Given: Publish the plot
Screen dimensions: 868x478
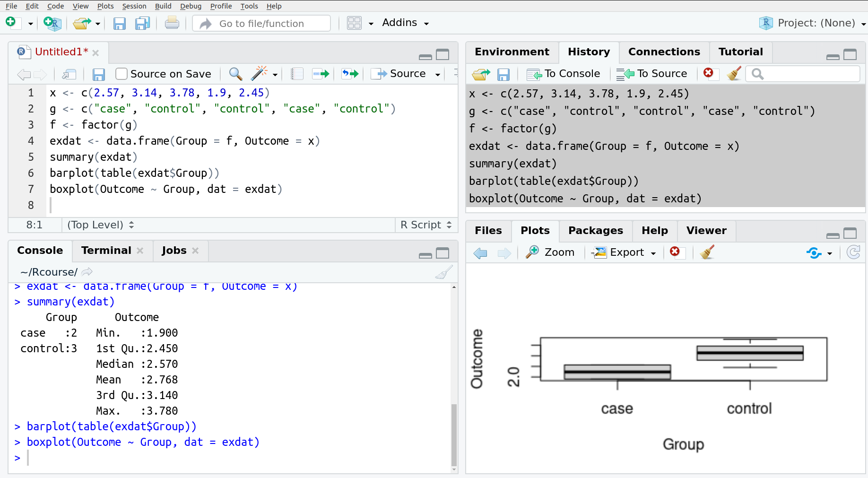Looking at the screenshot, I should tap(814, 253).
